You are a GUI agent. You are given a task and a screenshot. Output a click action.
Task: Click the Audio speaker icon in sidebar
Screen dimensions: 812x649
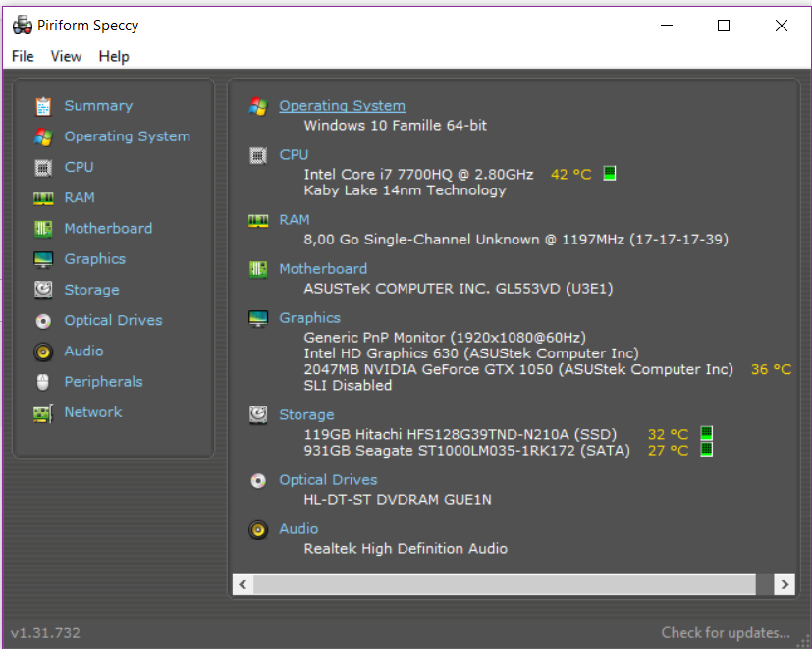click(x=43, y=352)
